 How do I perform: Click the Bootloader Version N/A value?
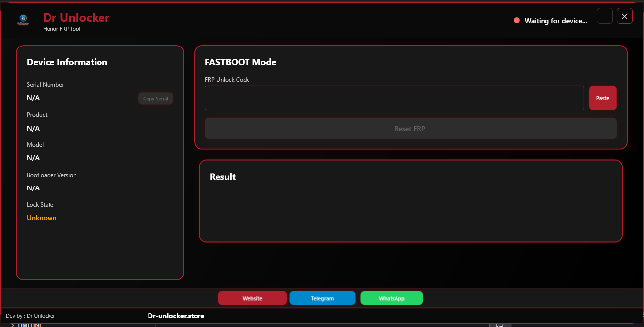click(x=33, y=188)
